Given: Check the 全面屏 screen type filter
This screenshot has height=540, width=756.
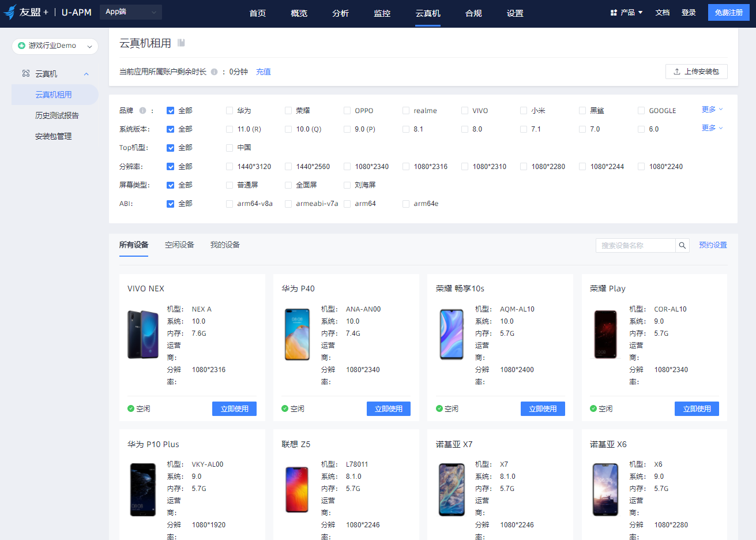Looking at the screenshot, I should 288,185.
